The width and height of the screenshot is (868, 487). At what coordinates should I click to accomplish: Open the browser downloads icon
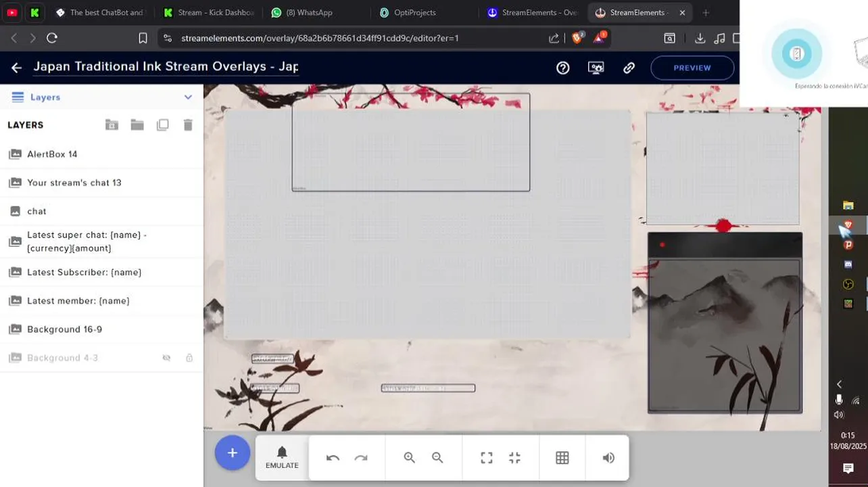[700, 39]
